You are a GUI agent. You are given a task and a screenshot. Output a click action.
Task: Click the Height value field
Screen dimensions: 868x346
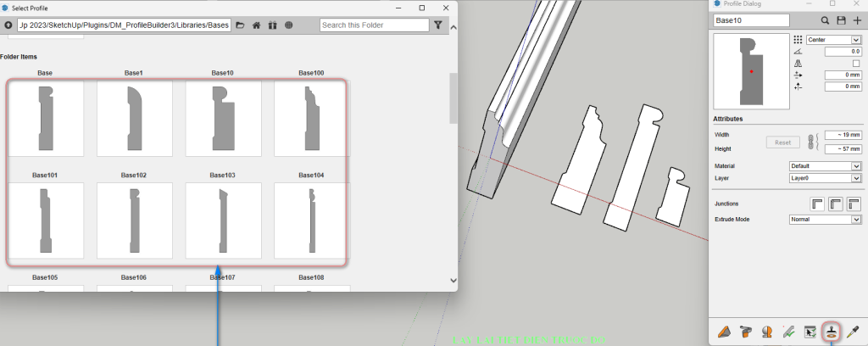point(843,149)
